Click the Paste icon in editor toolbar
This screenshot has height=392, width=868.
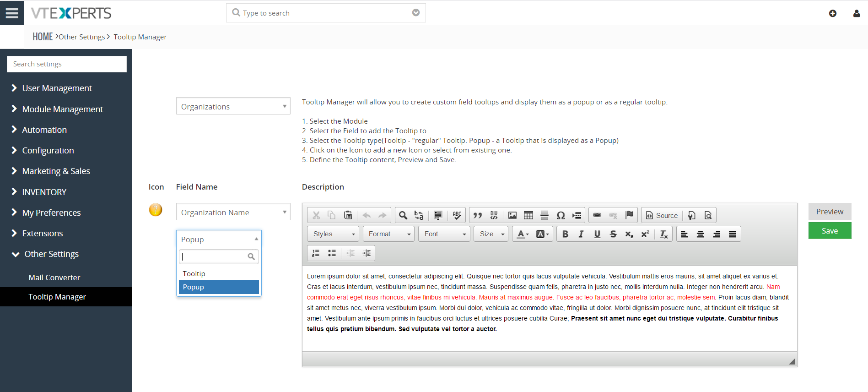[x=348, y=215]
